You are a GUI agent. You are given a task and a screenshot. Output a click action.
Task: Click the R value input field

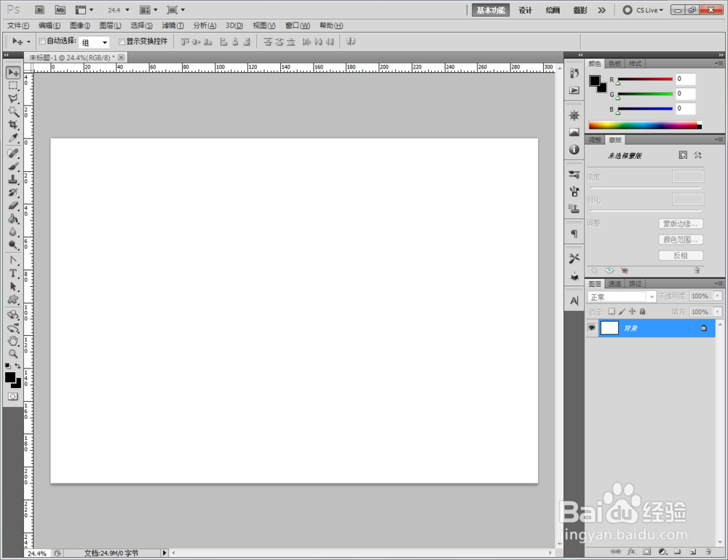point(685,79)
